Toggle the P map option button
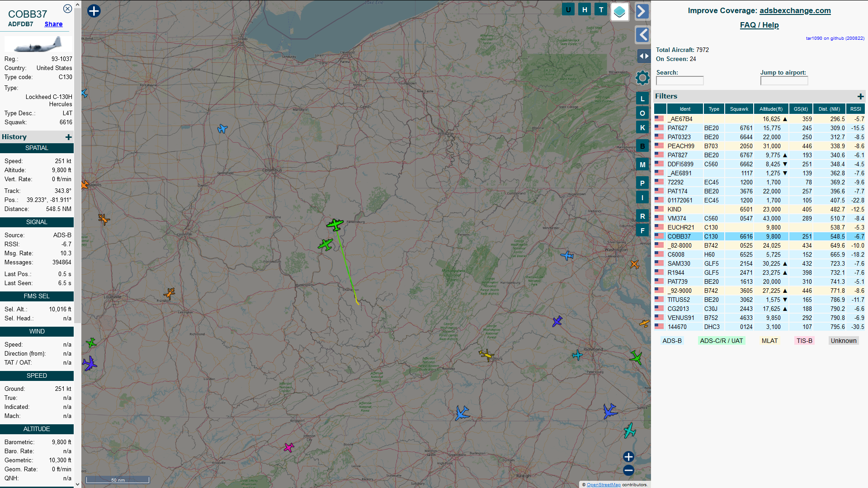Viewport: 868px width, 488px height. click(x=642, y=183)
